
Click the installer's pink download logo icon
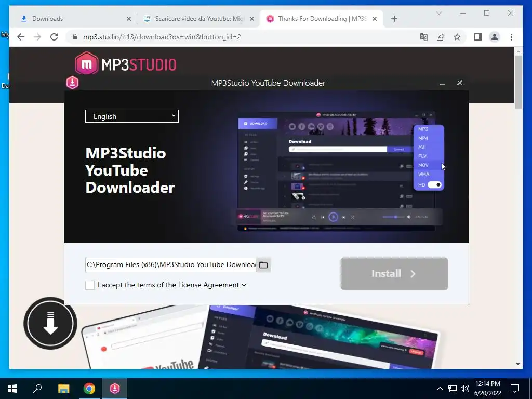[x=72, y=83]
